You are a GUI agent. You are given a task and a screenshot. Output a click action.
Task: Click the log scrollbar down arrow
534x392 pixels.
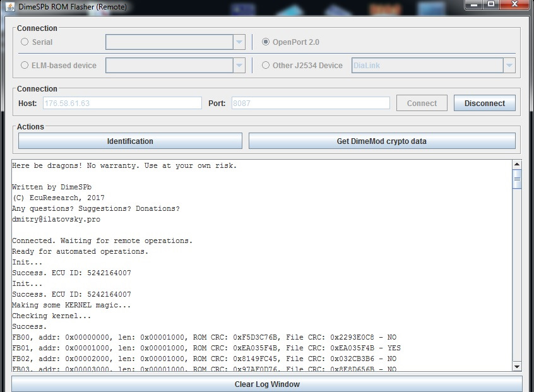point(517,367)
